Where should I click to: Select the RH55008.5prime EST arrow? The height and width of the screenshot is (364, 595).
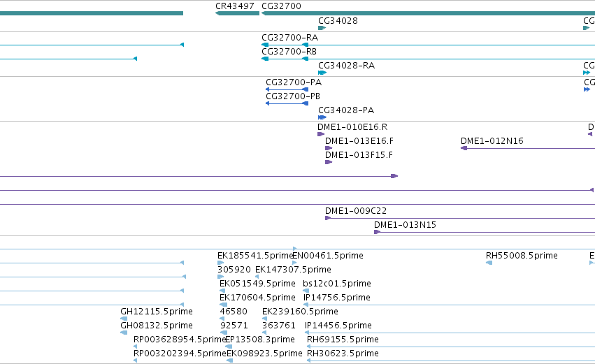pos(489,263)
